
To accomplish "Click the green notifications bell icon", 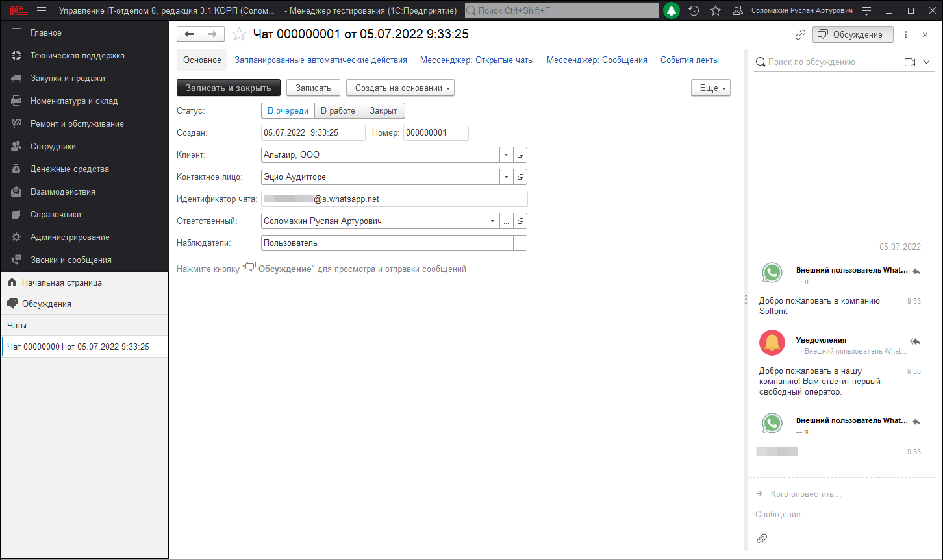I will 672,10.
